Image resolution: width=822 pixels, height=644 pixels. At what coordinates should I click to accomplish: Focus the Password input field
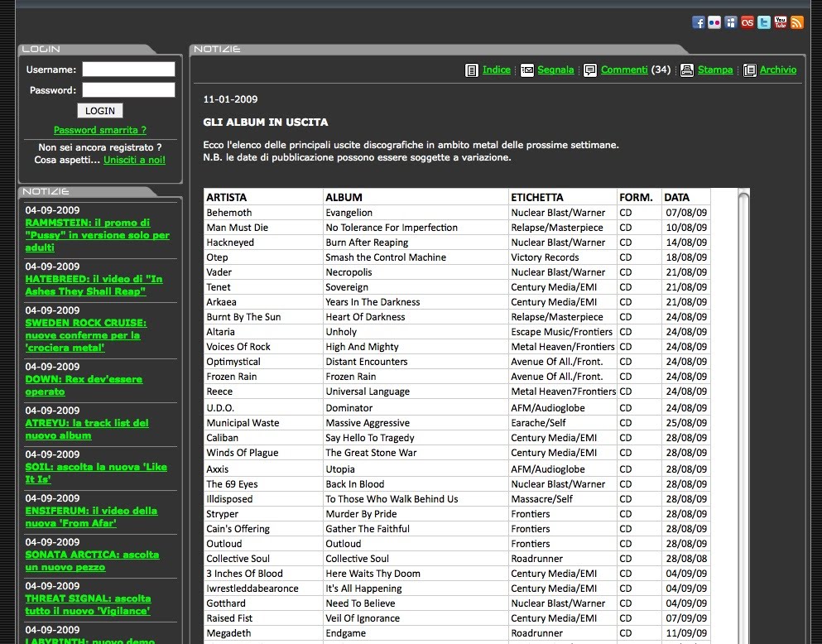tap(128, 89)
